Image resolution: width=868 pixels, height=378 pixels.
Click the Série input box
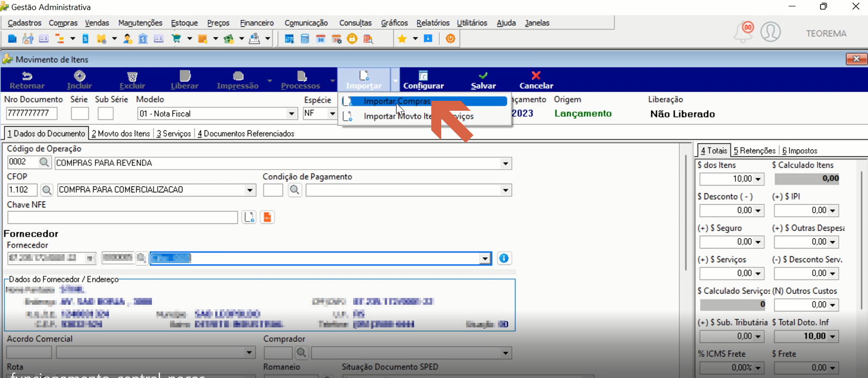click(x=80, y=113)
